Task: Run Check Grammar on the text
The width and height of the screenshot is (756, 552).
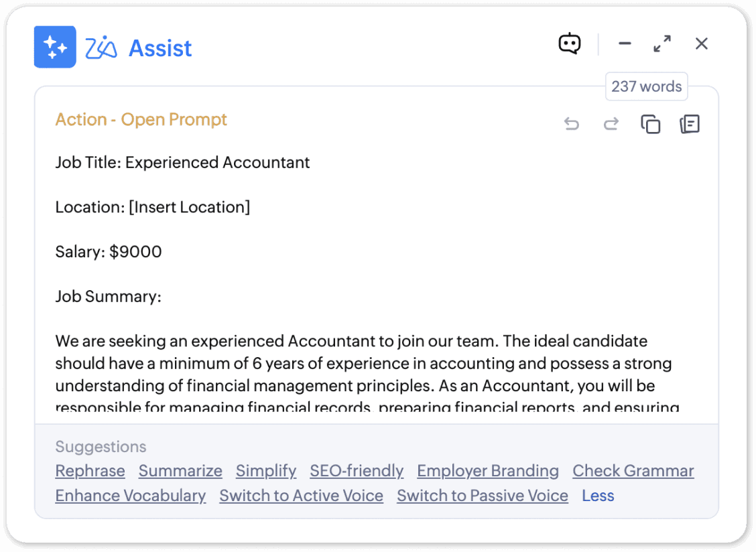Action: 633,471
